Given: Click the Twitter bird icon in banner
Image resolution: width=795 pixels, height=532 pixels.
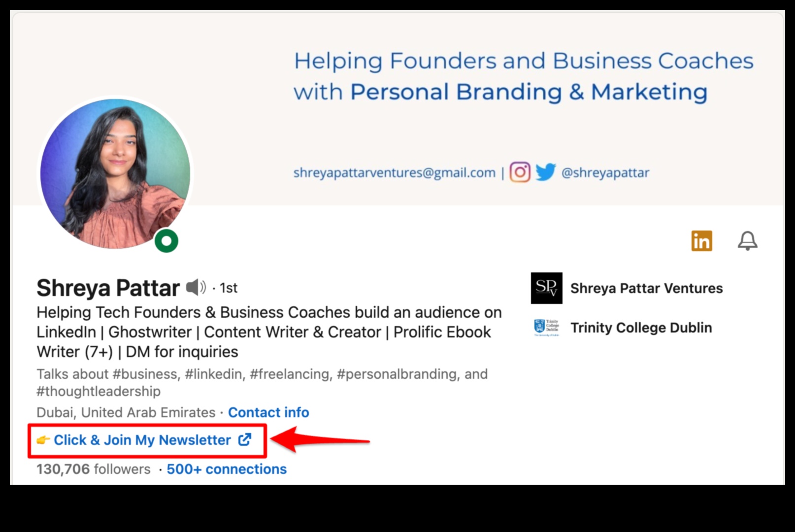Looking at the screenshot, I should point(545,172).
